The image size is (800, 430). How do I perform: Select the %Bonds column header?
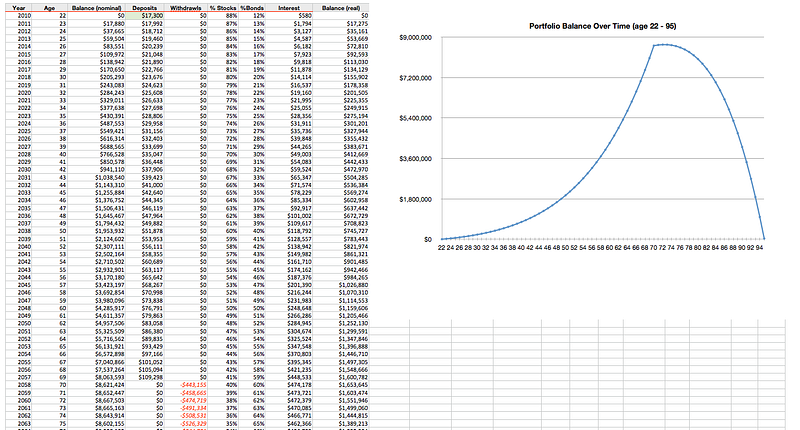[252, 8]
